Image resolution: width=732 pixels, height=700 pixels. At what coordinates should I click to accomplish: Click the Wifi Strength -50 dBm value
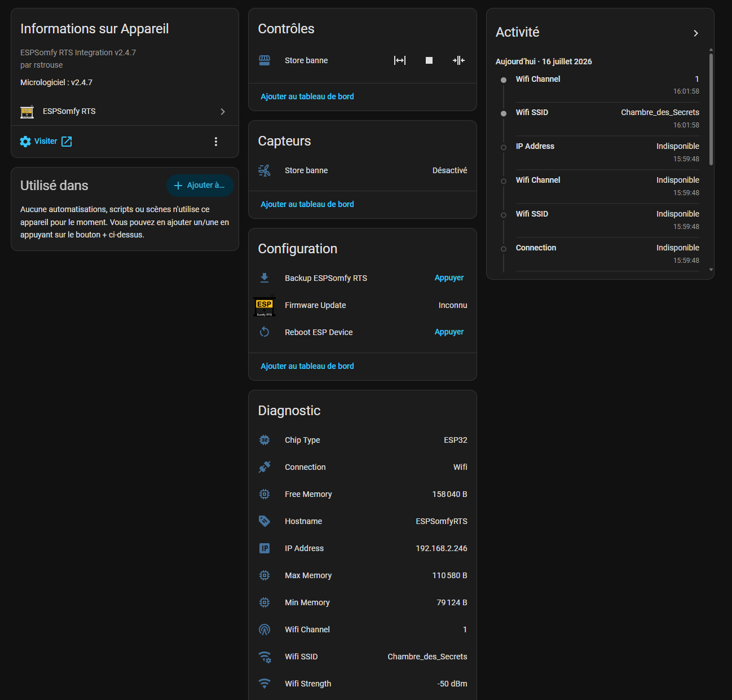[x=452, y=684]
